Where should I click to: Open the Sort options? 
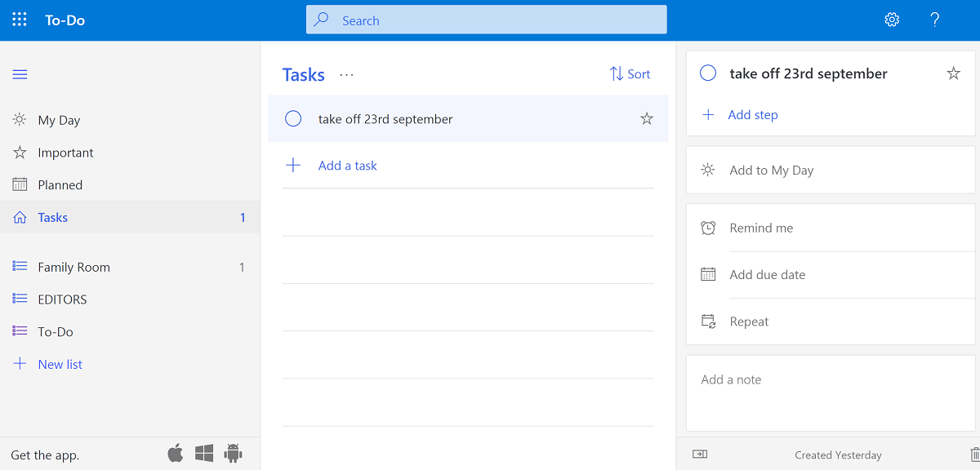click(630, 74)
